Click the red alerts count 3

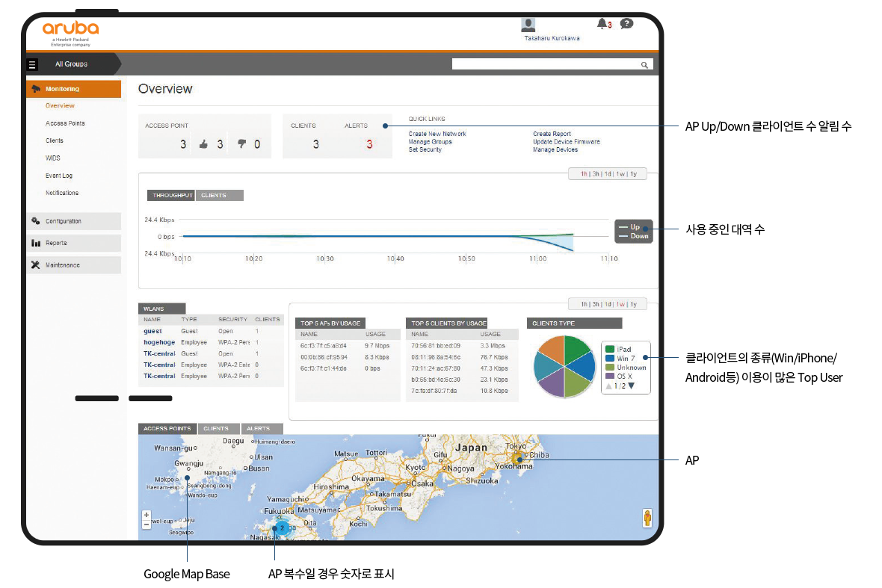(x=369, y=144)
